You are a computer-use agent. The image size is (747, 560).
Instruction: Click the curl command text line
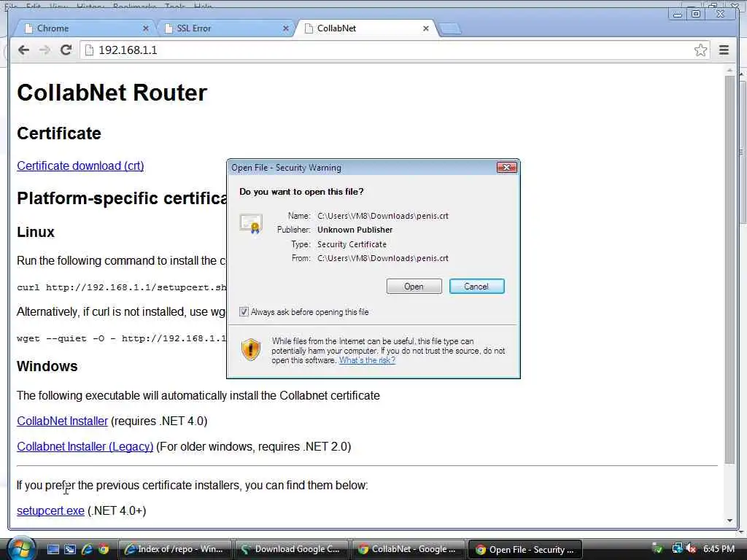pos(122,287)
